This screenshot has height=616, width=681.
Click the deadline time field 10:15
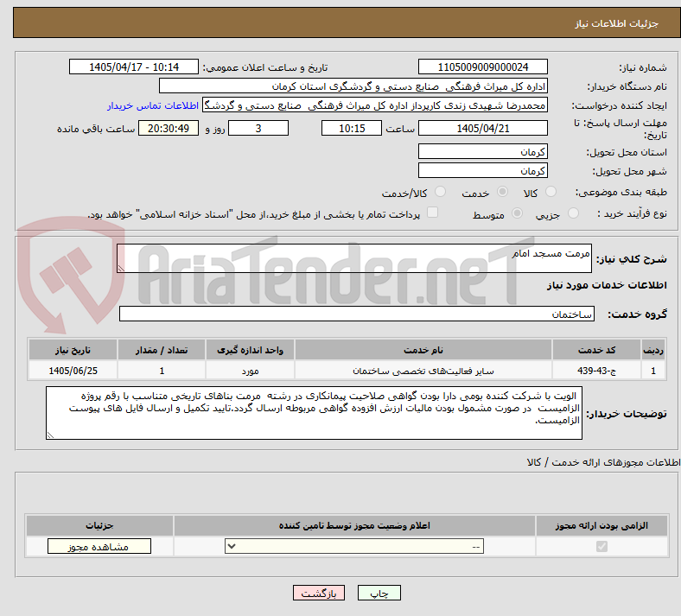point(352,128)
